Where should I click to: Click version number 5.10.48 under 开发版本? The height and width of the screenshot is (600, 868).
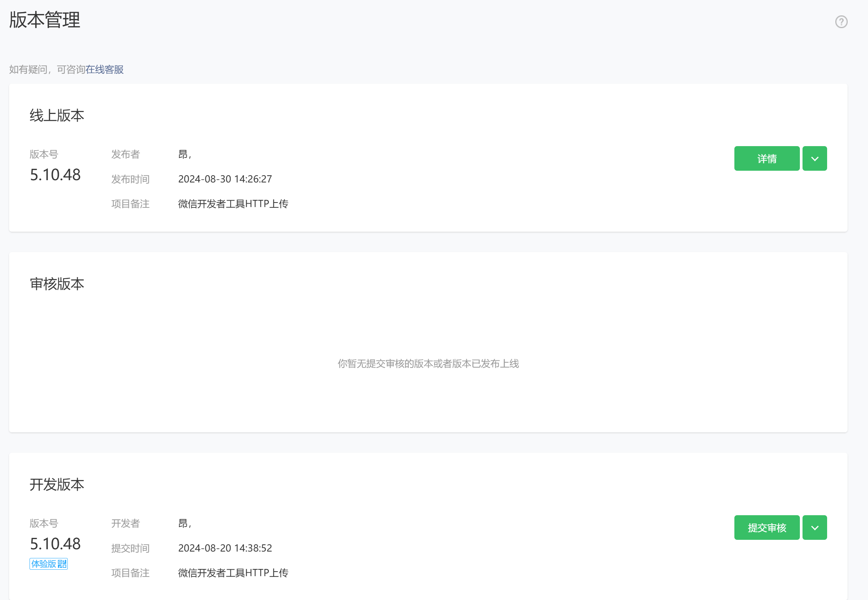[x=55, y=544]
